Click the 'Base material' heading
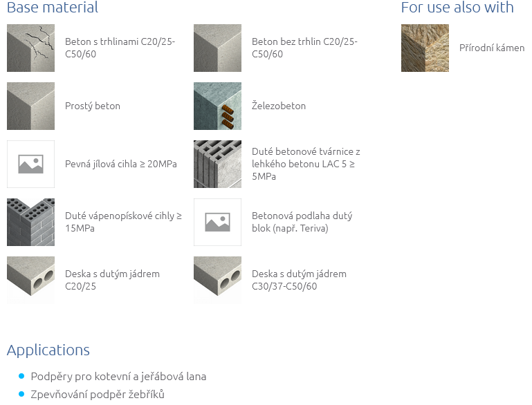This screenshot has height=405, width=532. (x=53, y=8)
